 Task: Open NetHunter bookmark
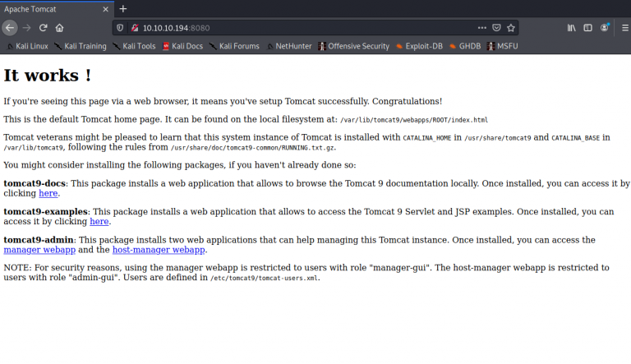(289, 46)
